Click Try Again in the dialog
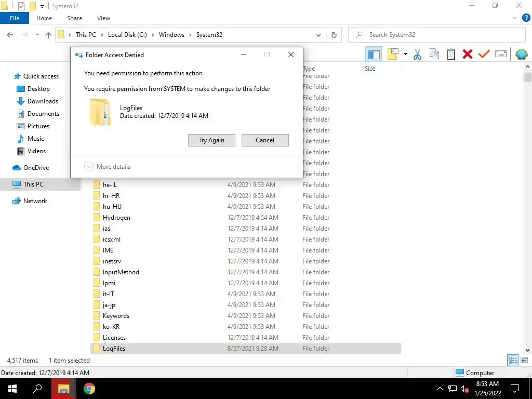The height and width of the screenshot is (399, 532). pyautogui.click(x=211, y=140)
